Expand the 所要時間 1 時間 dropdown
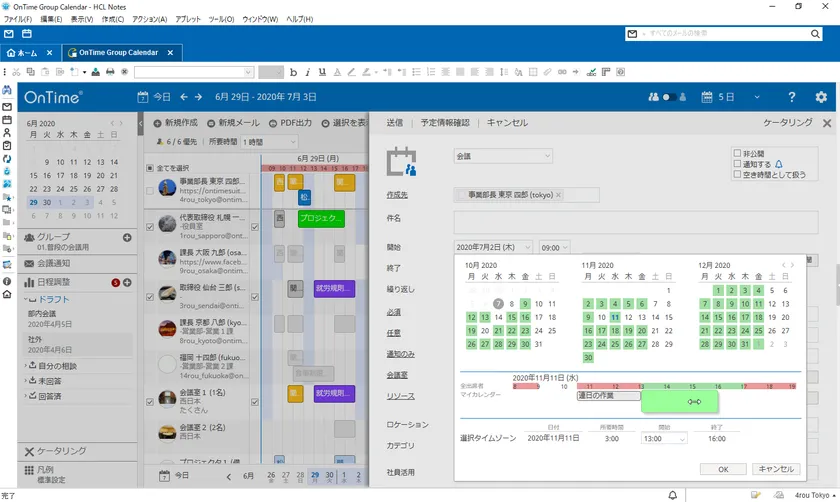Screen dimensions: 840x502 [x=269, y=143]
